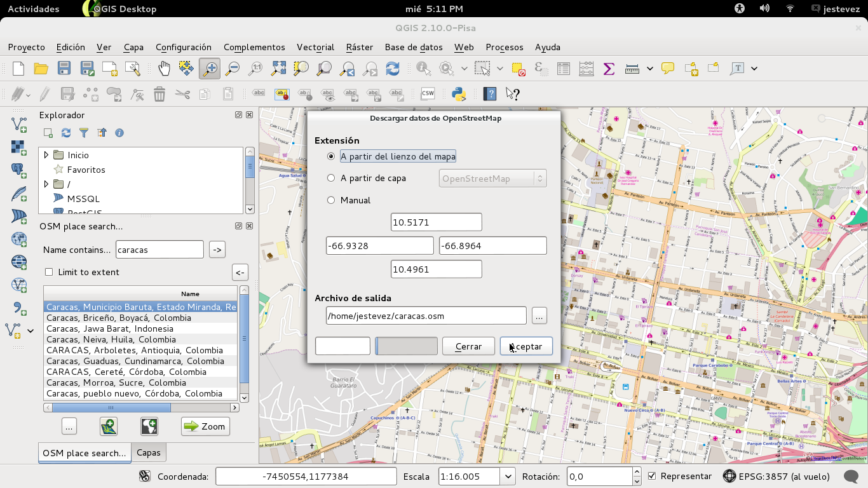Viewport: 868px width, 488px height.
Task: Delete selected features trash icon
Action: (159, 94)
